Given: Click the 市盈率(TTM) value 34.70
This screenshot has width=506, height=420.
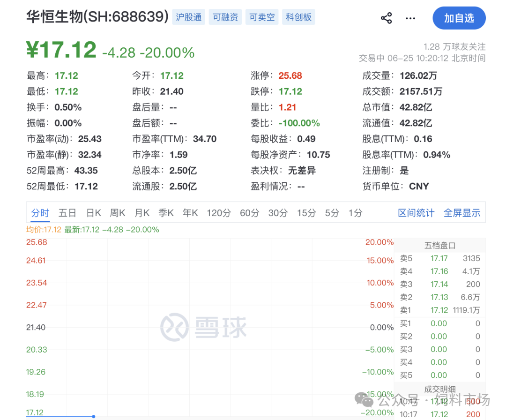Looking at the screenshot, I should point(205,139).
